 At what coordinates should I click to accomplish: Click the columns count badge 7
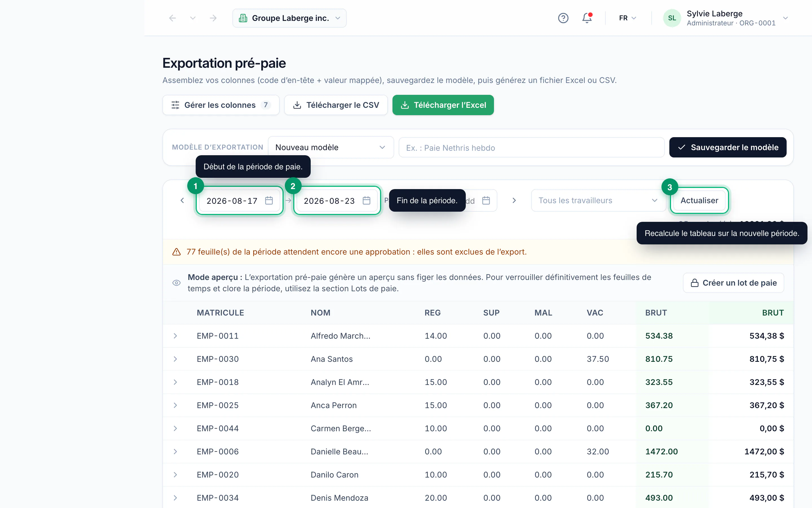click(x=265, y=105)
